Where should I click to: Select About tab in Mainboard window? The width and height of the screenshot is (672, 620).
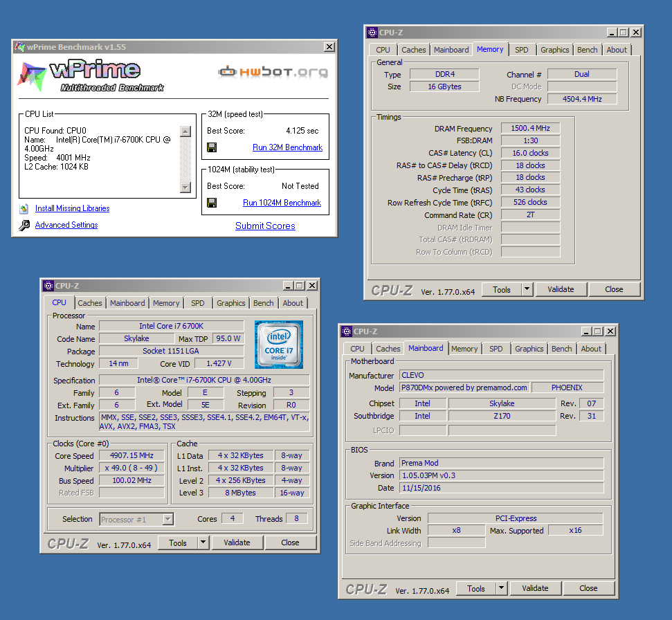pos(591,349)
